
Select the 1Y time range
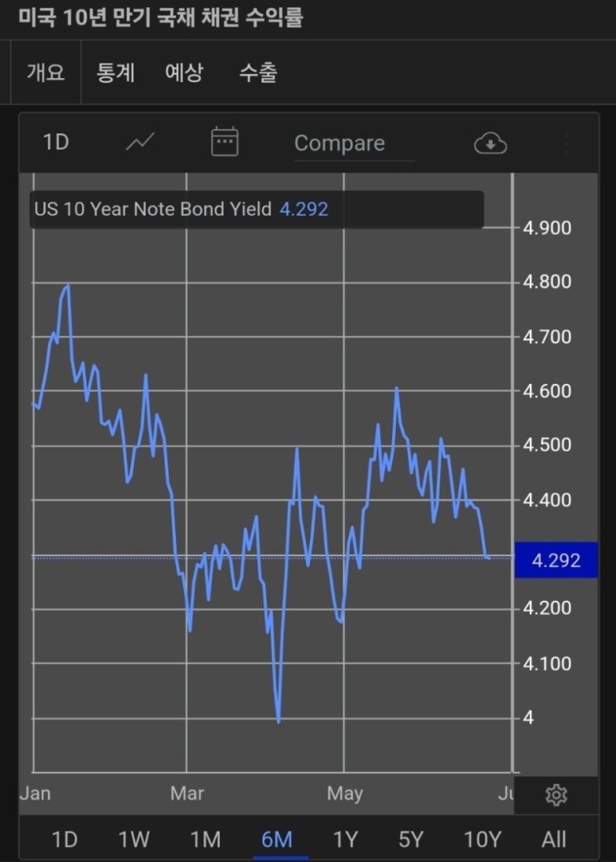click(x=345, y=840)
